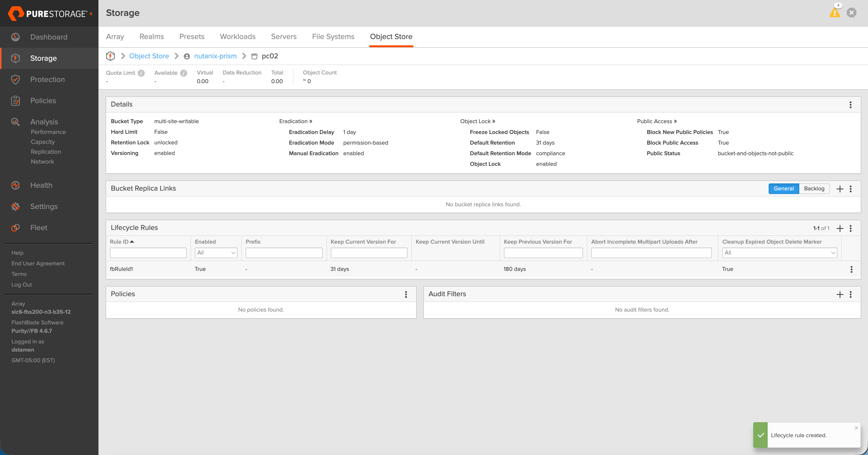Open Cleanup Expired Object Delete Marker dropdown

(779, 253)
